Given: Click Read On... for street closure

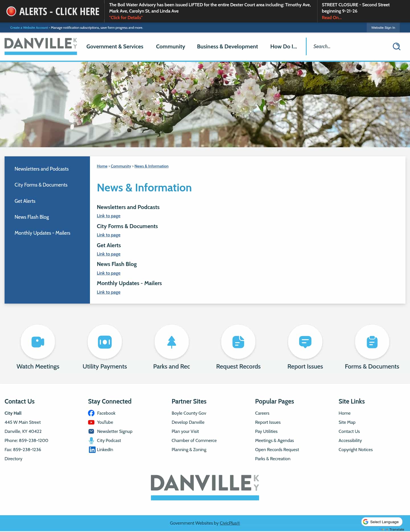Looking at the screenshot, I should click(332, 18).
